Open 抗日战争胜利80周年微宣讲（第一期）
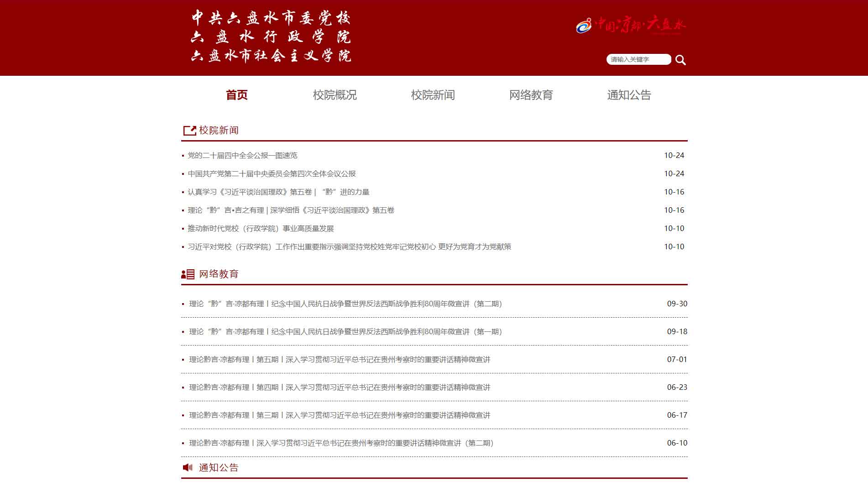The image size is (868, 493). (345, 331)
